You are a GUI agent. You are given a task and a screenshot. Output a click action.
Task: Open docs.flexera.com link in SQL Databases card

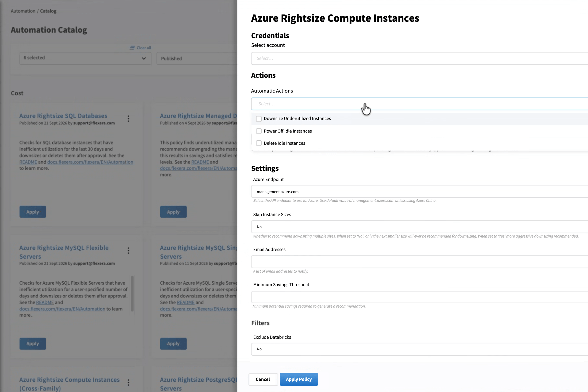(90, 162)
